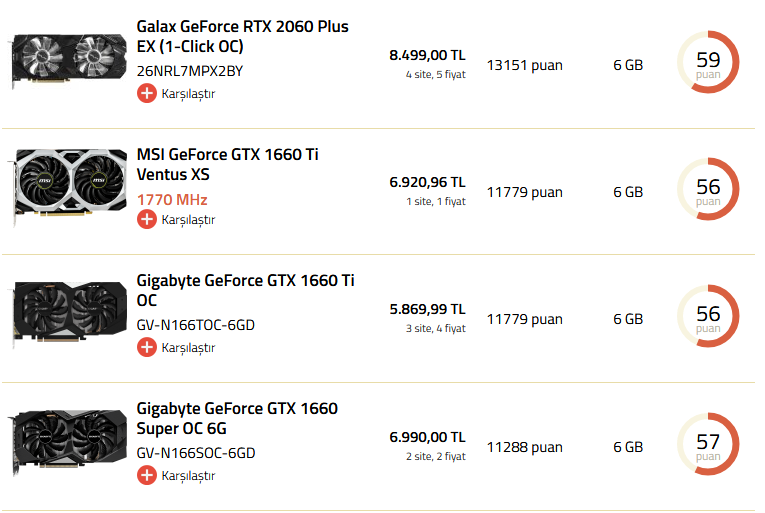Viewport: 765px width, 513px height.
Task: Open the Gigabyte GTX 1660 Super image
Action: pos(68,442)
